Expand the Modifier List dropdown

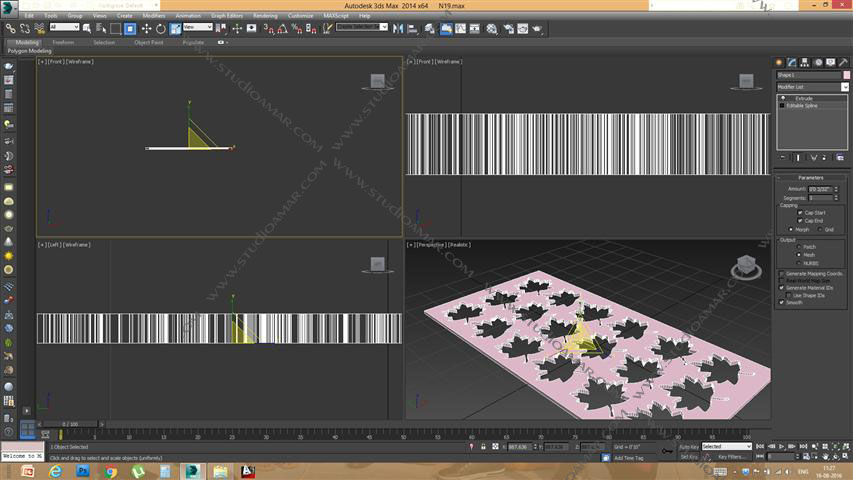[x=845, y=87]
